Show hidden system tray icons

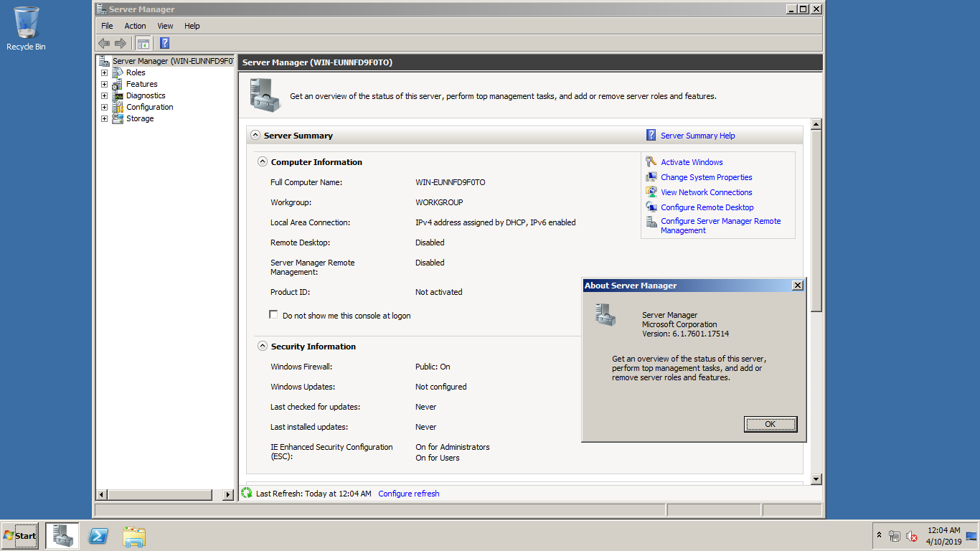879,536
